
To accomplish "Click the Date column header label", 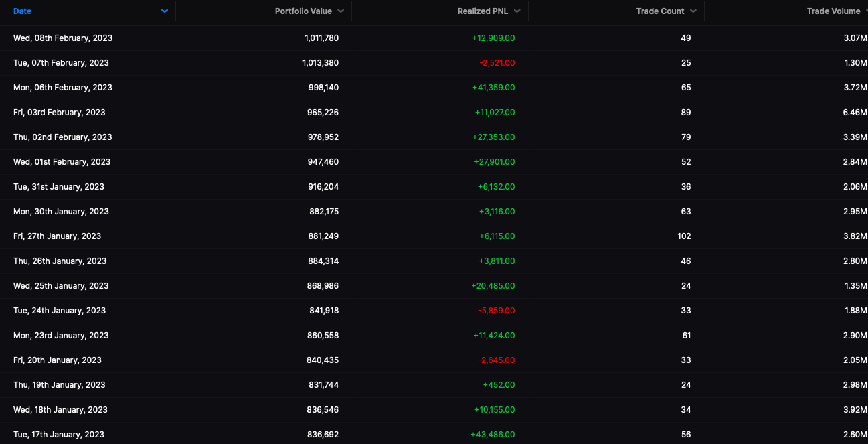I will [22, 11].
